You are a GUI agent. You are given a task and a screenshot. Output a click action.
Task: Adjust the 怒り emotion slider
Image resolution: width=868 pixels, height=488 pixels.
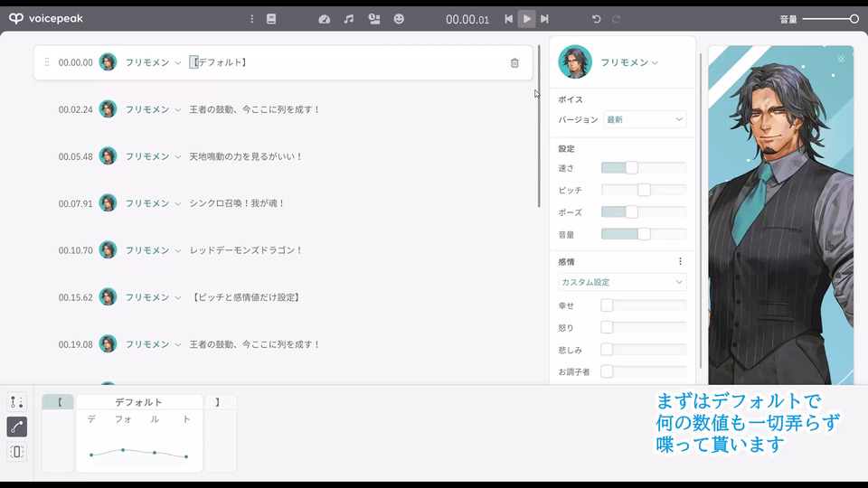point(644,327)
